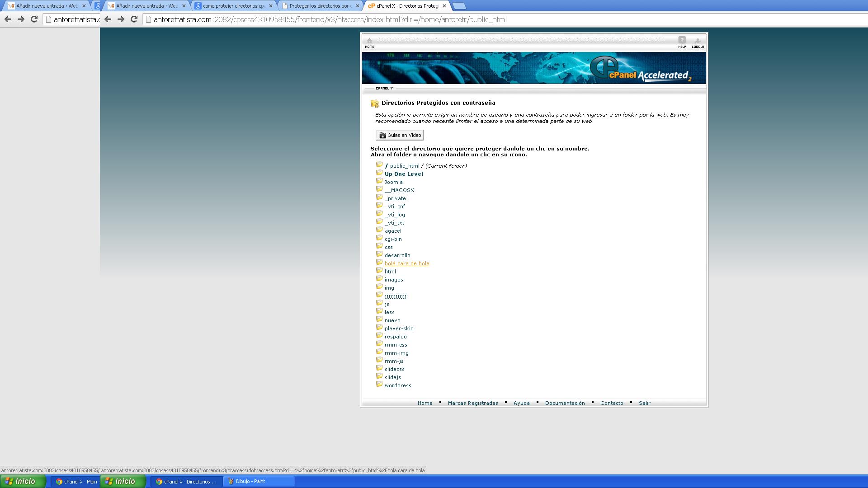Click the Salir footer link

(x=644, y=403)
